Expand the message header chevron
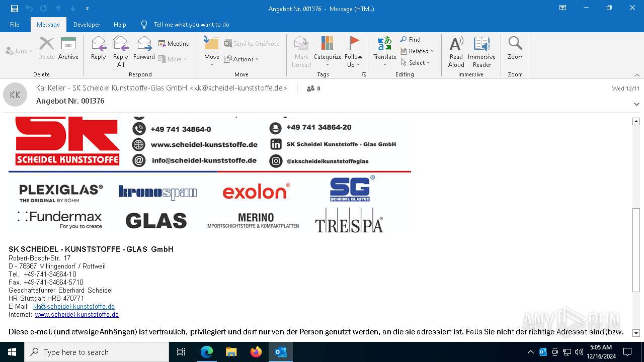The width and height of the screenshot is (644, 362). coord(637,104)
